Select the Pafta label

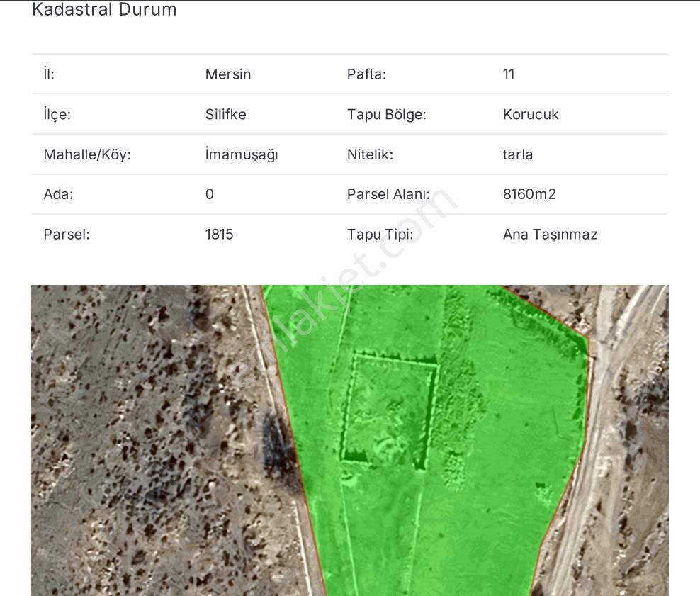pos(366,74)
